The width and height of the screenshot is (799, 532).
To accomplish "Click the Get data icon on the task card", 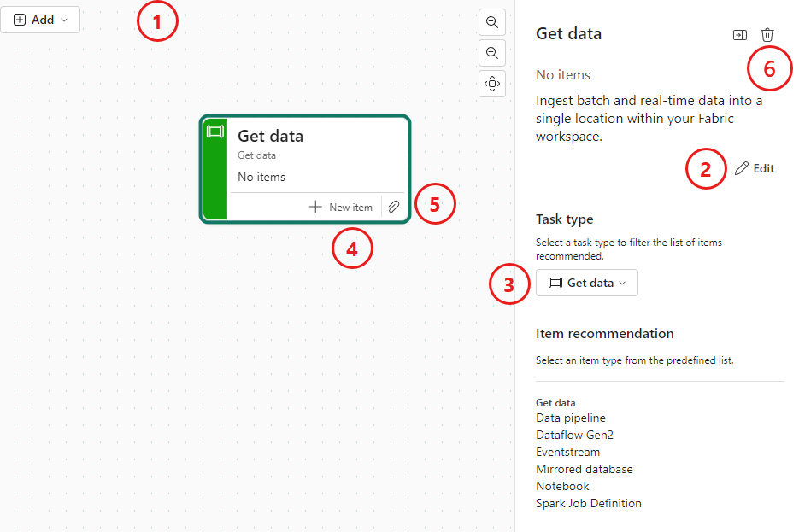I will click(x=215, y=132).
